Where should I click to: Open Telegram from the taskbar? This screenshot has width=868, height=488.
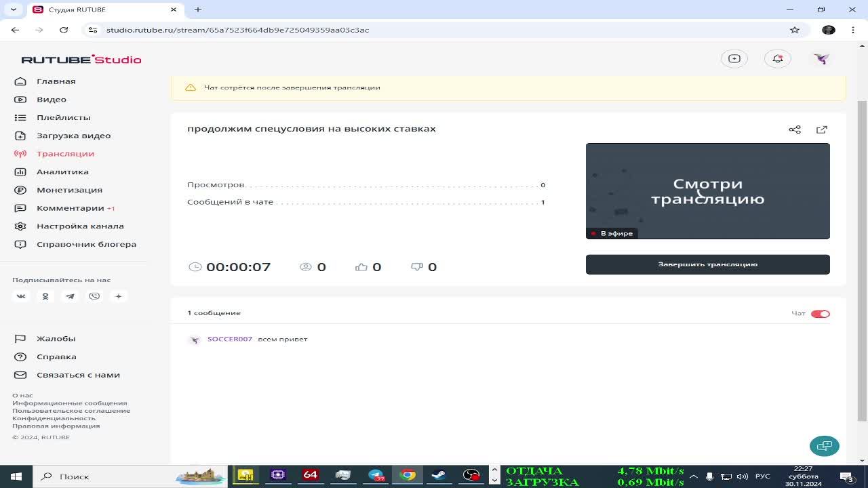point(376,476)
